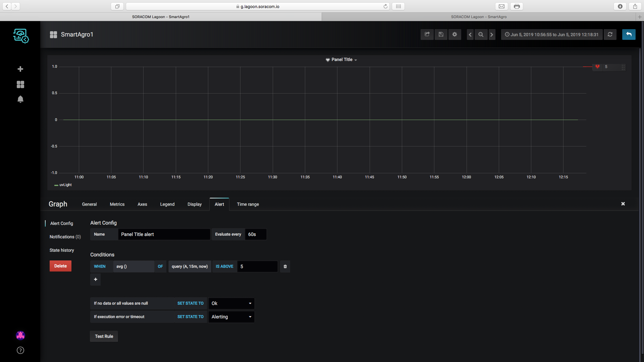Open the Time range tab
Screen dimensions: 644x362
(x=248, y=204)
